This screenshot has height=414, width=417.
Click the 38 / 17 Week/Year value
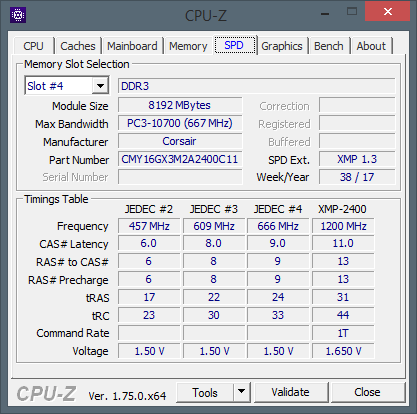tap(357, 177)
